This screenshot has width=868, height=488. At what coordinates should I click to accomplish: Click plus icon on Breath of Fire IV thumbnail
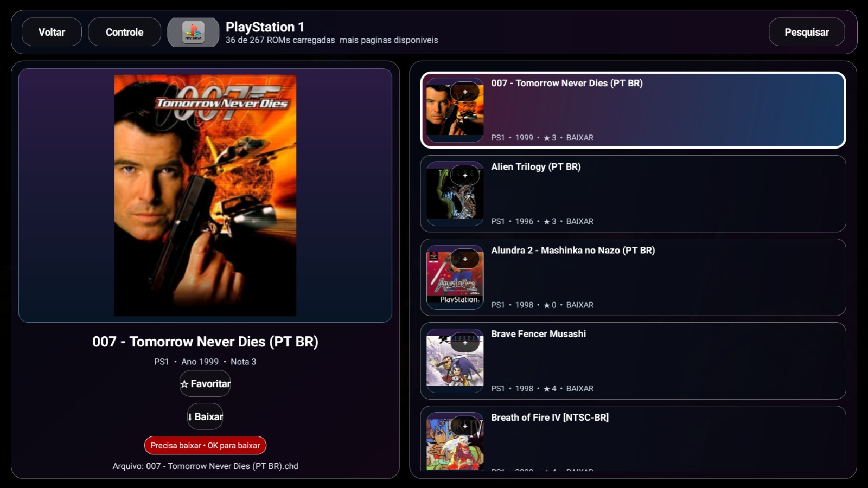tap(465, 426)
